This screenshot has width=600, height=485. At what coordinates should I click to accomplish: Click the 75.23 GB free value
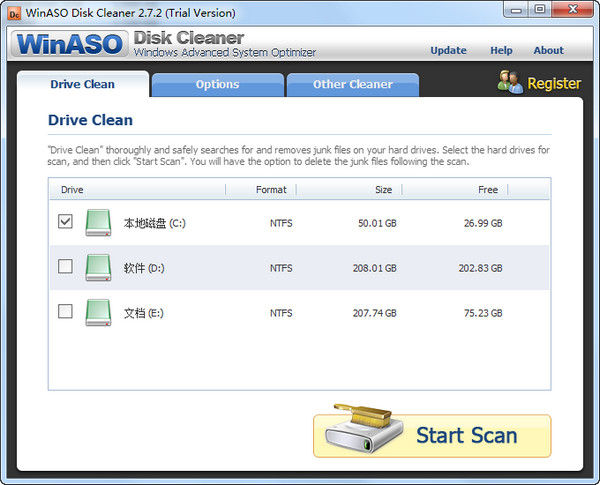click(483, 313)
